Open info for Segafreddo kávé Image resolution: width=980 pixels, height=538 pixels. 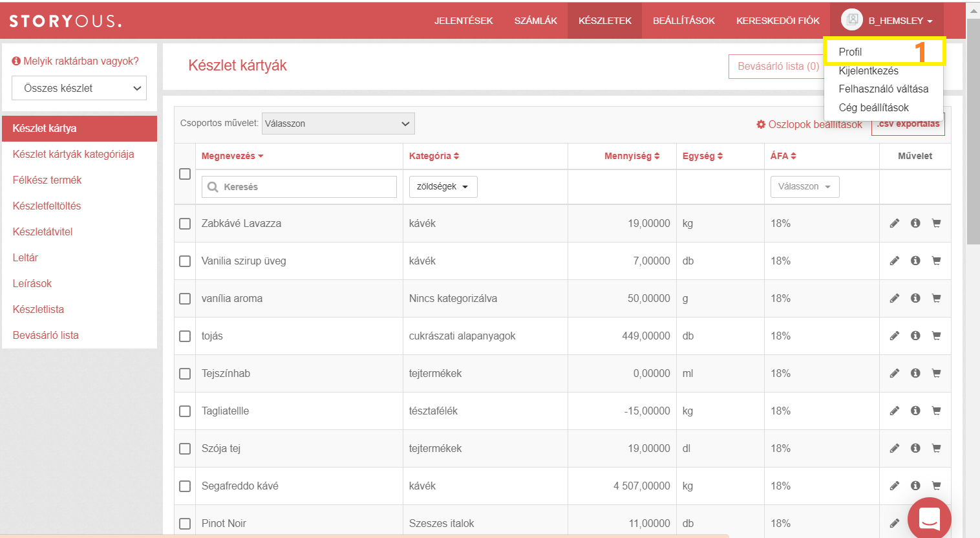click(915, 486)
